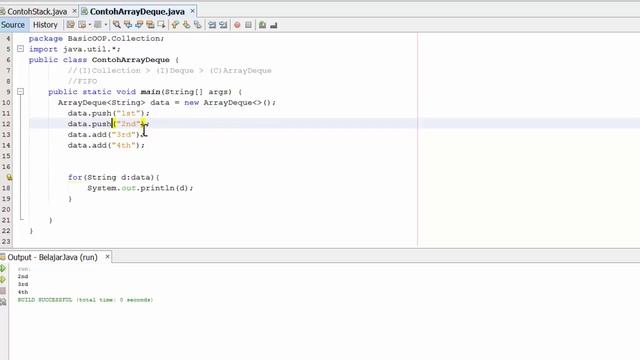The image size is (640, 360).
Task: Open the ContohStack.java tab
Action: point(37,11)
